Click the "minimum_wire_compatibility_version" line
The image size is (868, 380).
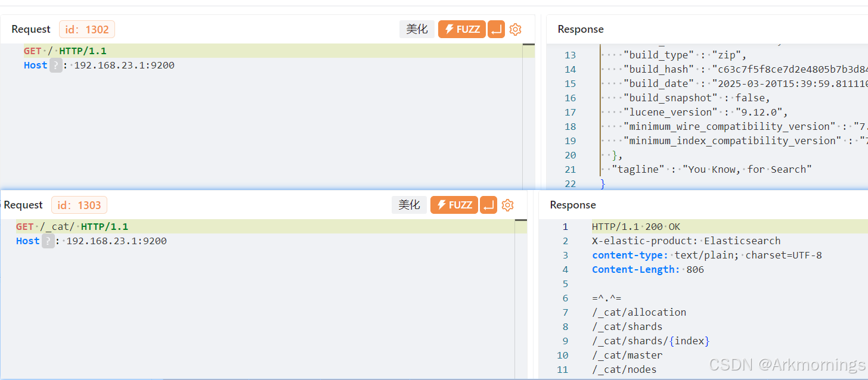coord(745,126)
